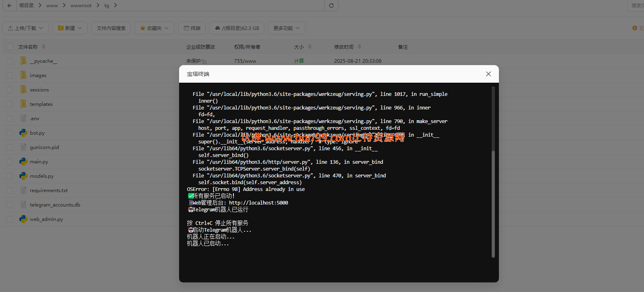The image size is (644, 292).
Task: Check the main.py row checkbox
Action: 10,162
